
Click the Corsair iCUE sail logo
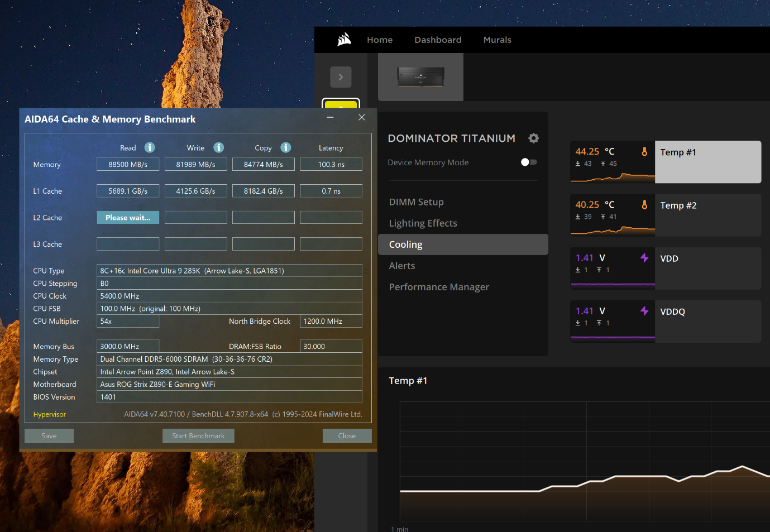click(x=344, y=40)
